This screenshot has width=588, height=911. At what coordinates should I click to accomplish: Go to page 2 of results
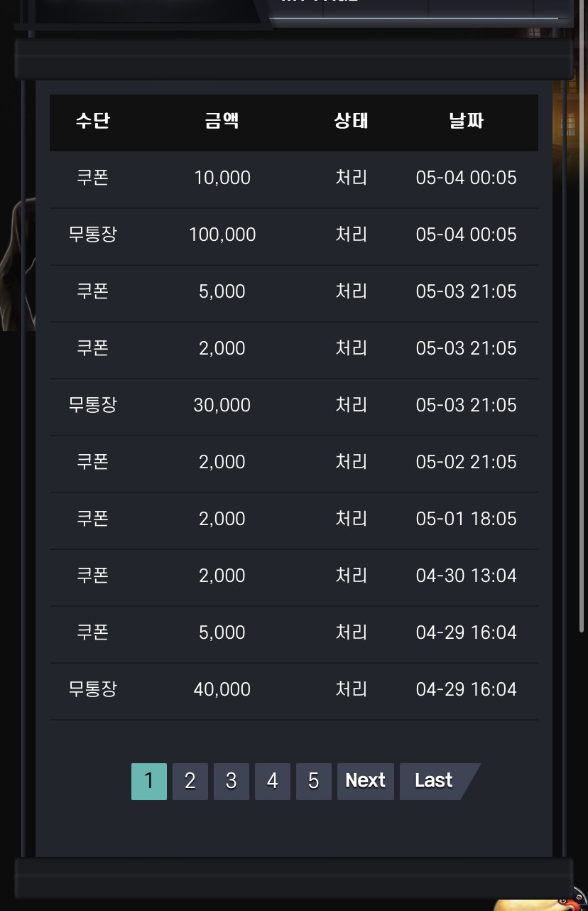tap(190, 781)
